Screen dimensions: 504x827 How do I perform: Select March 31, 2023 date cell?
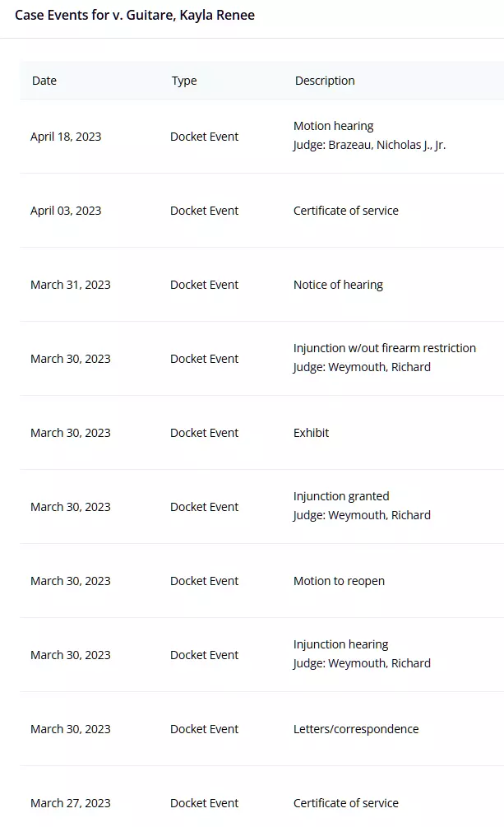pos(71,285)
